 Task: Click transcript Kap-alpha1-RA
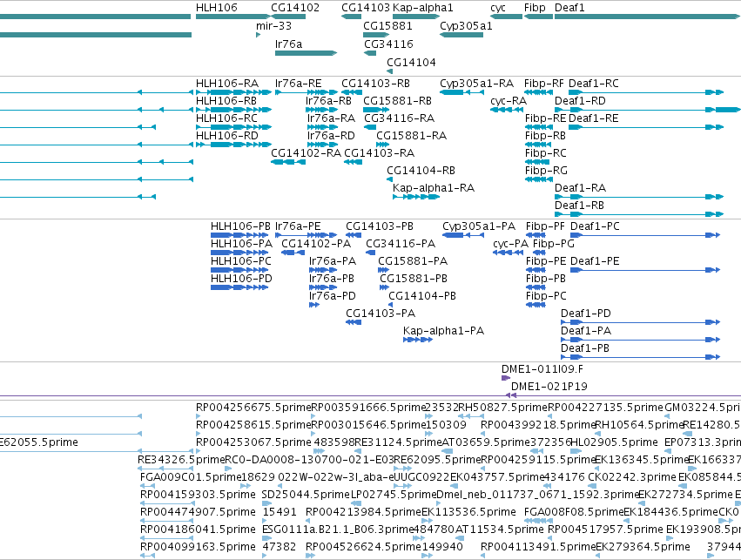point(434,188)
